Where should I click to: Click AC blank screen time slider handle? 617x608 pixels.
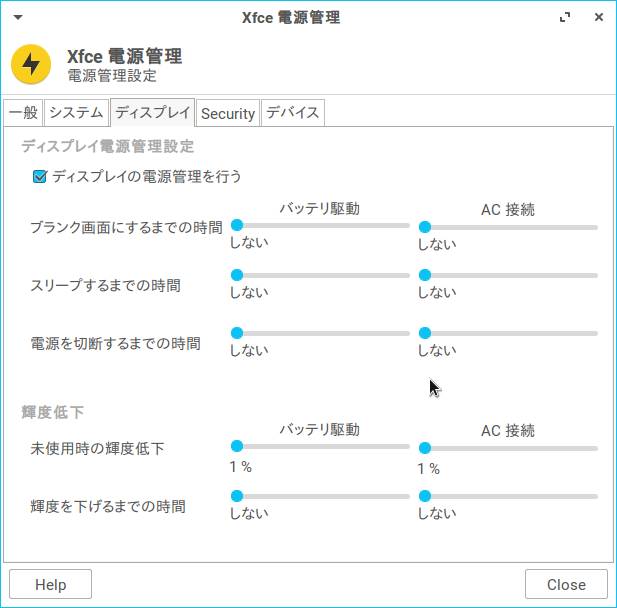point(425,227)
